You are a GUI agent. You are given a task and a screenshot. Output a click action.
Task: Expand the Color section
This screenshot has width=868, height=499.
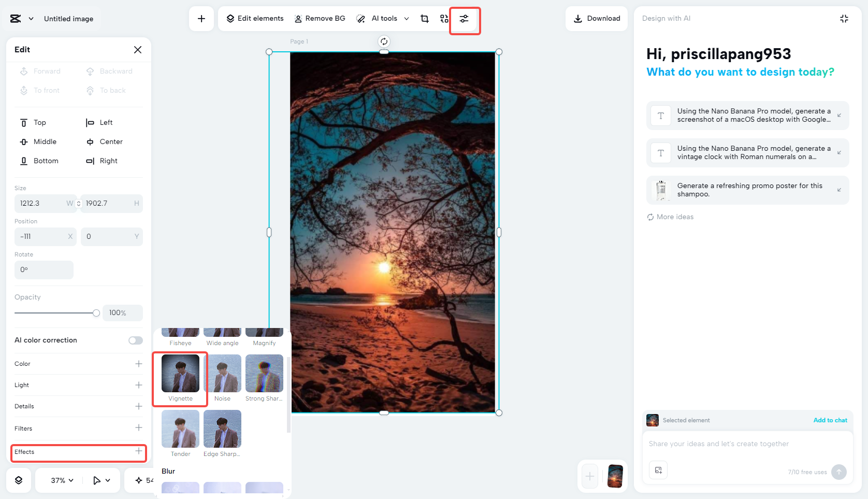79,364
